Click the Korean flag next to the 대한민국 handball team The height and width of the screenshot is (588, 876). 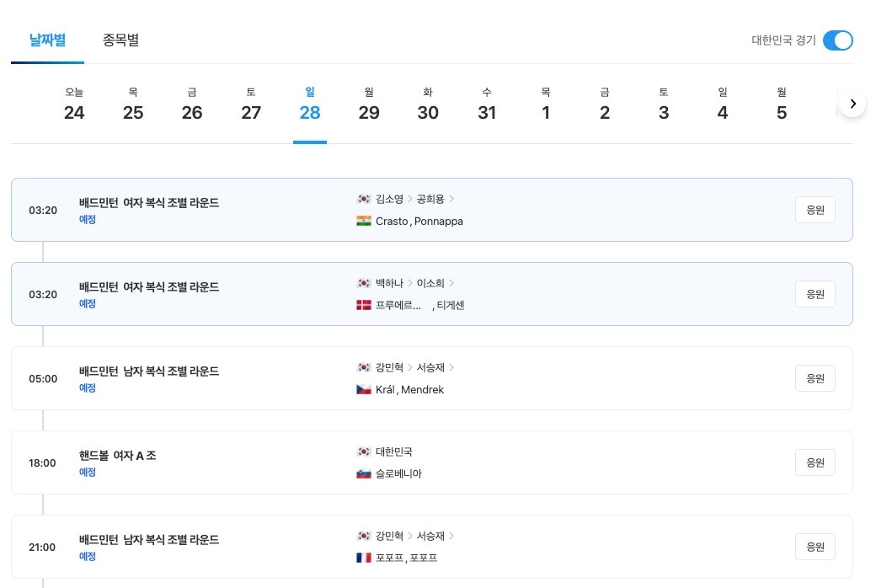(x=364, y=452)
